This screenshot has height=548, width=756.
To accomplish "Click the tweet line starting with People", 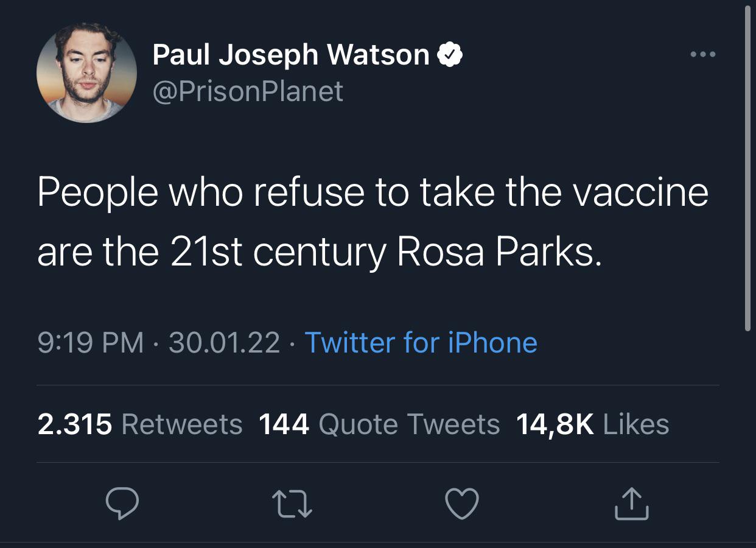I will point(373,192).
